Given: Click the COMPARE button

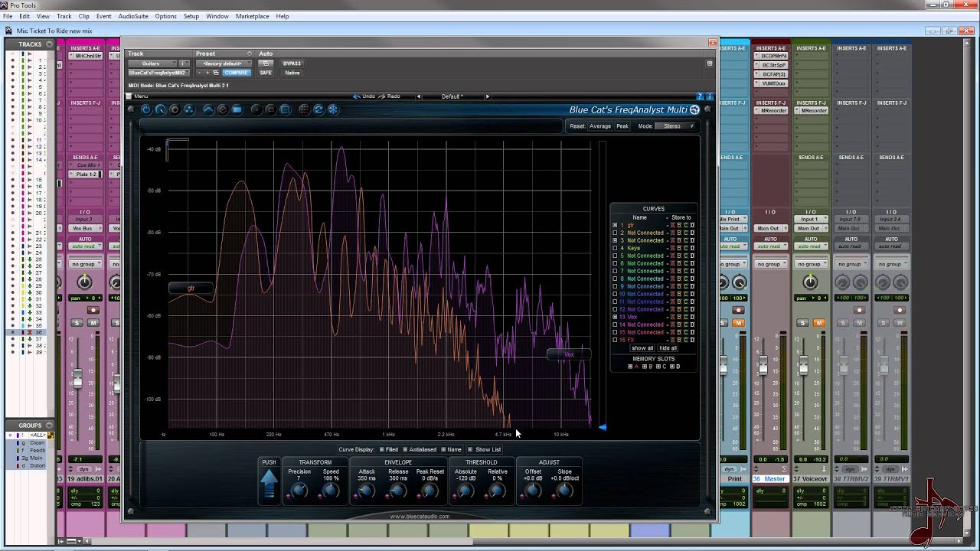Looking at the screenshot, I should [236, 73].
